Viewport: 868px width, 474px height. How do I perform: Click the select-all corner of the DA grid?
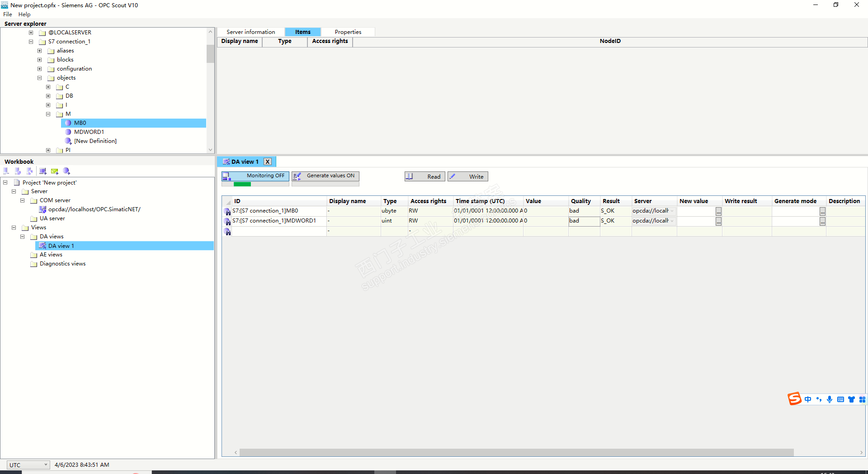pyautogui.click(x=227, y=201)
